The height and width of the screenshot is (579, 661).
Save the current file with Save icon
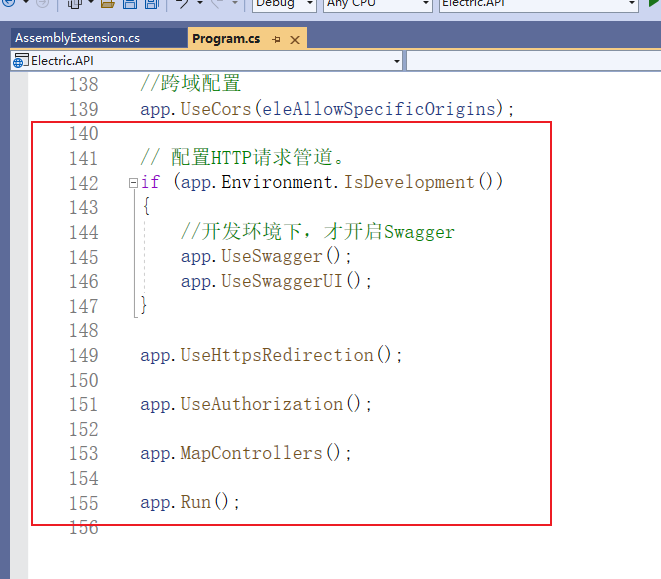click(x=129, y=4)
